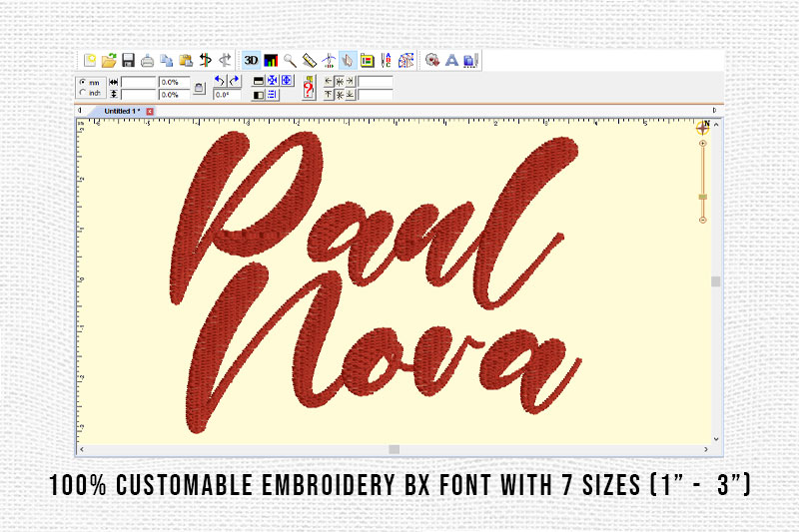The height and width of the screenshot is (532, 799).
Task: Click the horizontal scrollbar left arrow
Action: [82, 449]
